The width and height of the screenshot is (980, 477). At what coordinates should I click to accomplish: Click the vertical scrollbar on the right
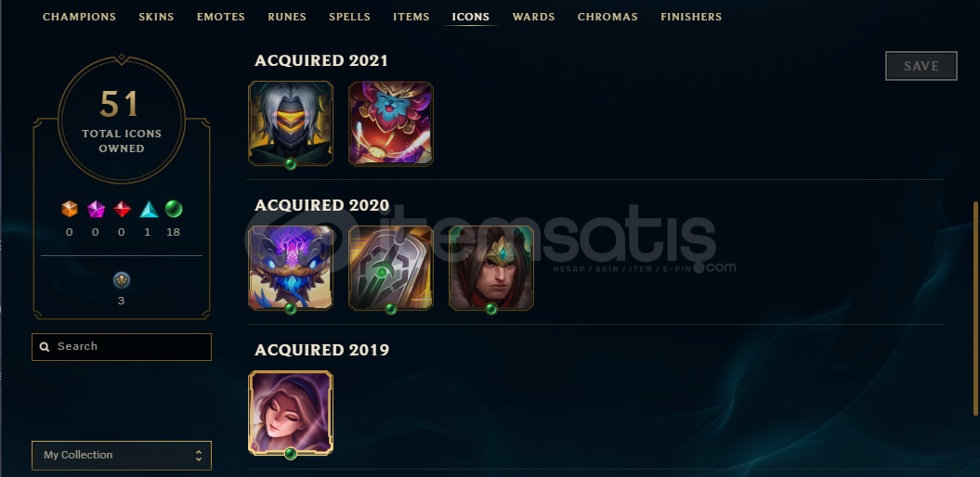click(x=975, y=308)
